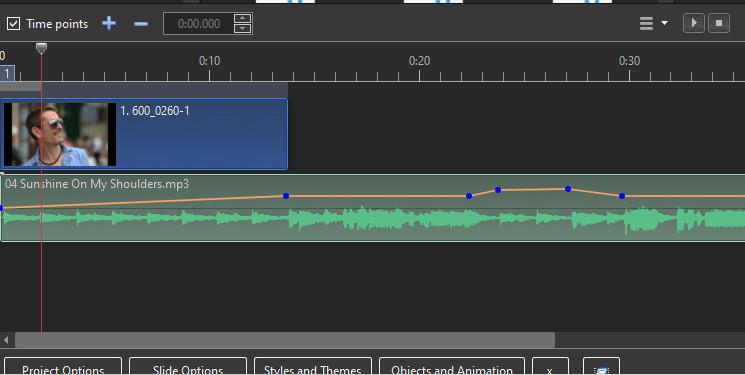Remove time point with minus icon
Screen dimensions: 745x375
[x=141, y=23]
